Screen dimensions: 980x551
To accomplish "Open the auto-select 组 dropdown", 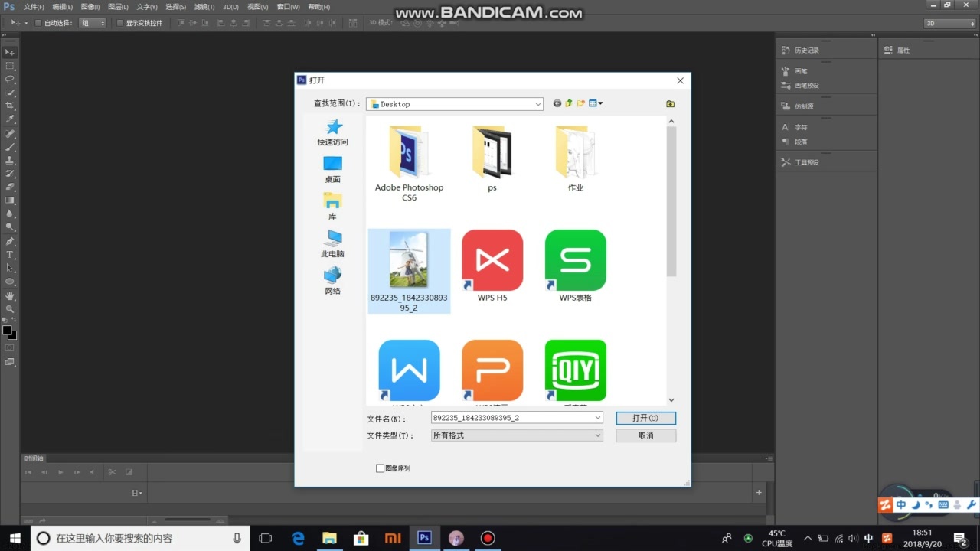I will (93, 23).
